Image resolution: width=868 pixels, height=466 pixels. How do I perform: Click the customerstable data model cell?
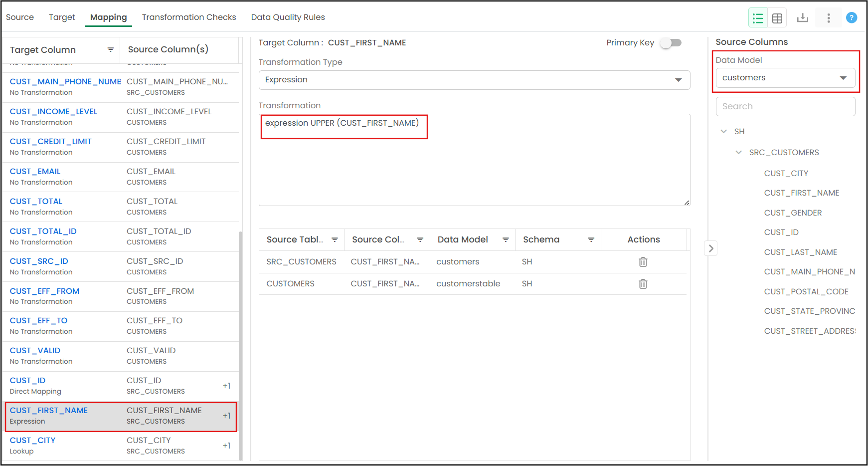468,284
